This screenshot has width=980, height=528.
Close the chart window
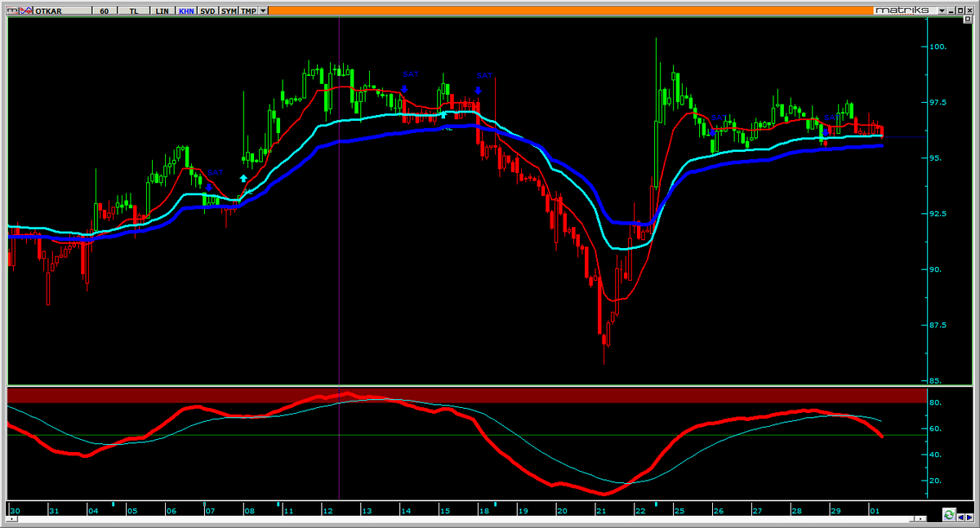[x=969, y=11]
